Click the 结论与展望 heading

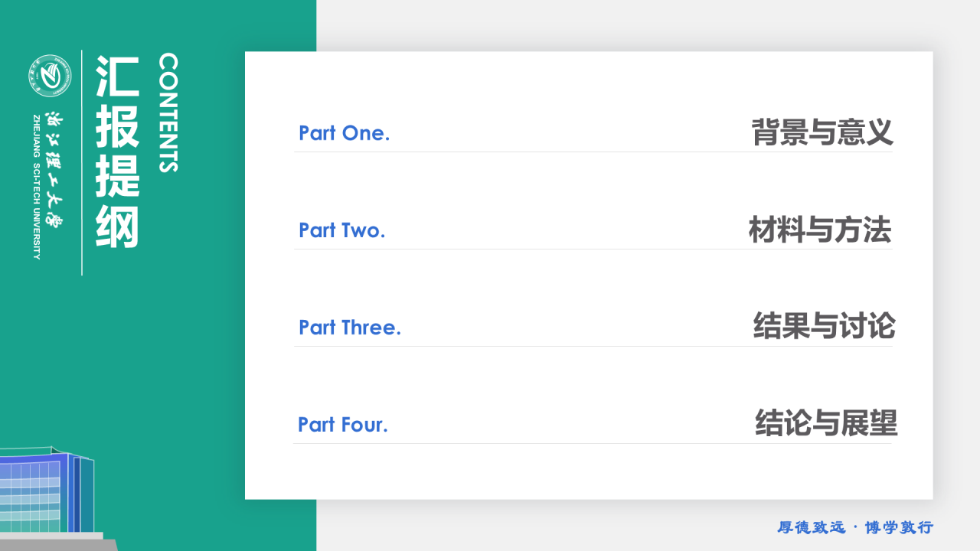[826, 422]
